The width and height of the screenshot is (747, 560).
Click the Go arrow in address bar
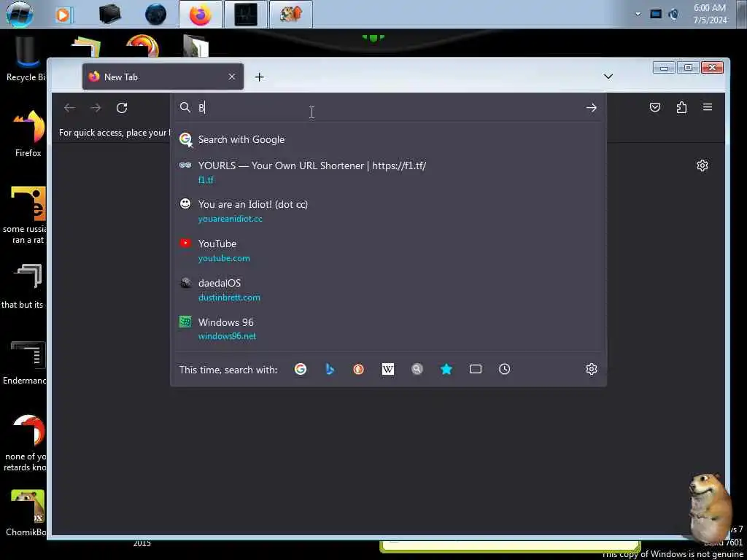tap(591, 108)
